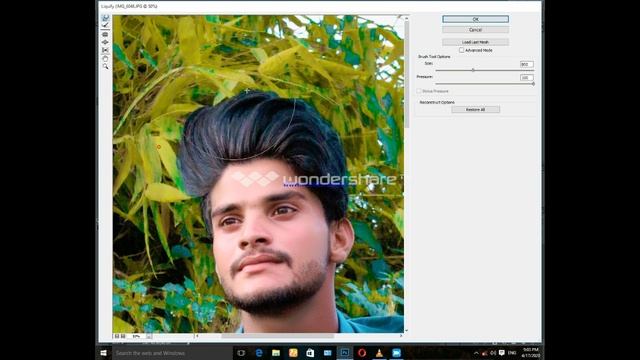The image size is (640, 360).
Task: Show hidden system tray icons
Action: [x=476, y=353]
